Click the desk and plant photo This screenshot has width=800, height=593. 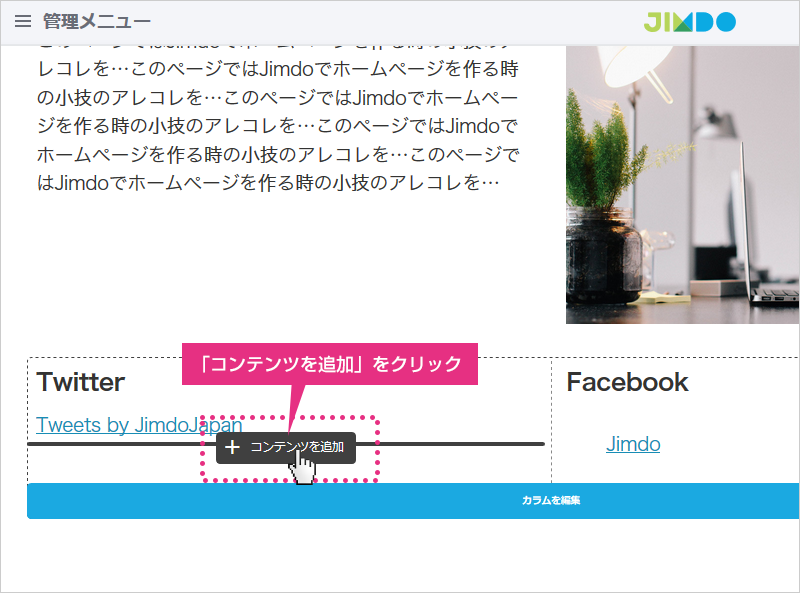(683, 185)
